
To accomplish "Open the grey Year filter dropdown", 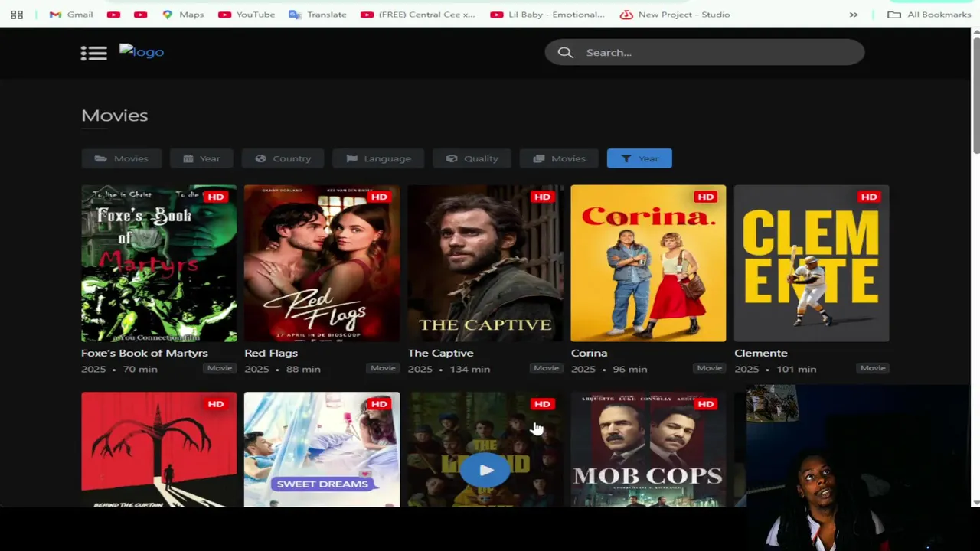I will [202, 158].
